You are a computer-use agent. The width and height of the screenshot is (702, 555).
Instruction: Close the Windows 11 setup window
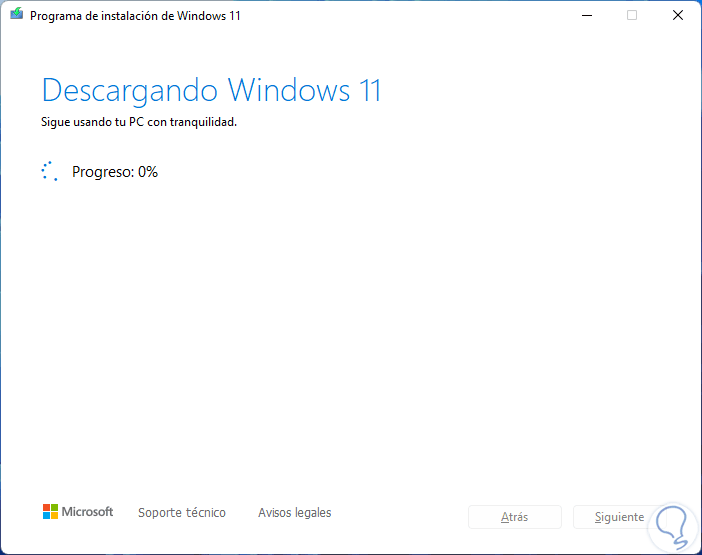coord(678,15)
